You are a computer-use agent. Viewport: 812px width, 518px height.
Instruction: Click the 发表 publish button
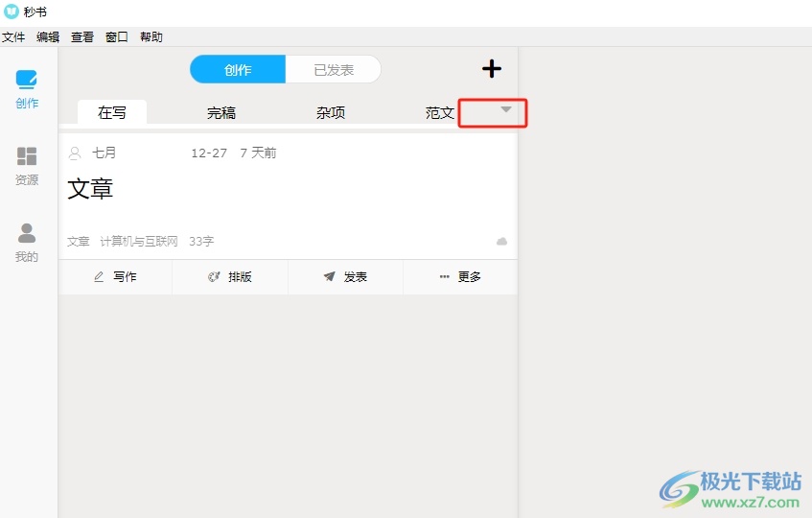coord(345,276)
